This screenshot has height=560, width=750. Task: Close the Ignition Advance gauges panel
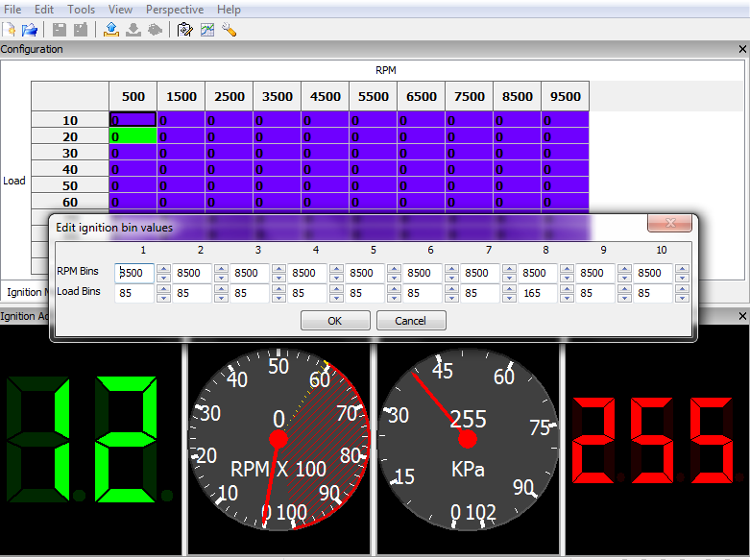click(x=742, y=316)
